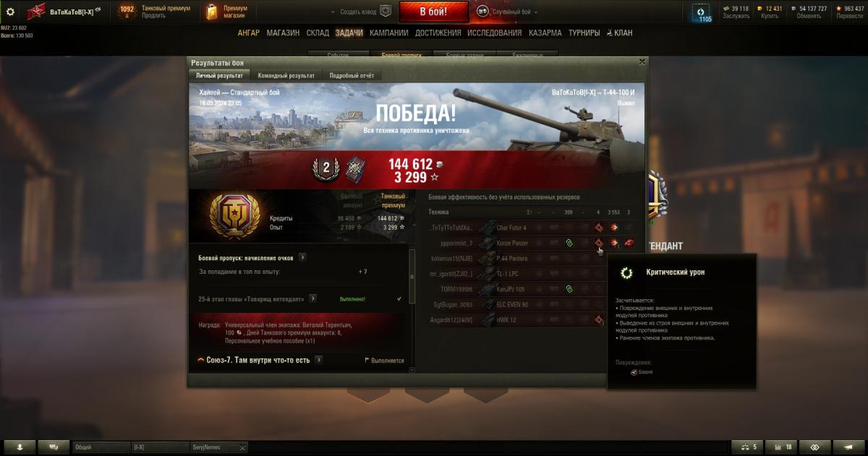Click the create platoon shield icon
The height and width of the screenshot is (456, 868).
(386, 12)
